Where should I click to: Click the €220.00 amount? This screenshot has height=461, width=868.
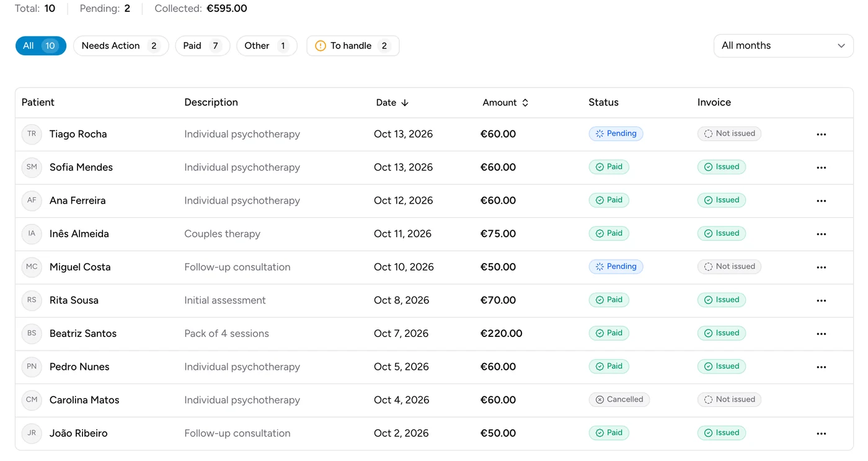coord(501,333)
